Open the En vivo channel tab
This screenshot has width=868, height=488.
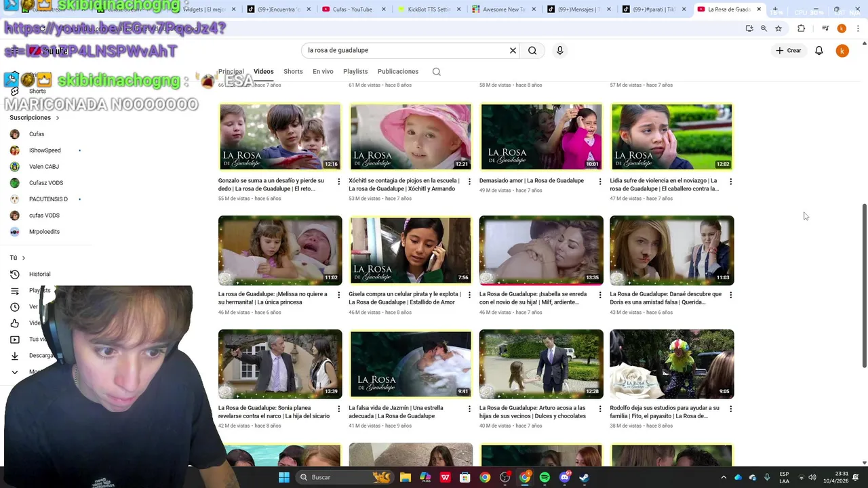pos(323,71)
